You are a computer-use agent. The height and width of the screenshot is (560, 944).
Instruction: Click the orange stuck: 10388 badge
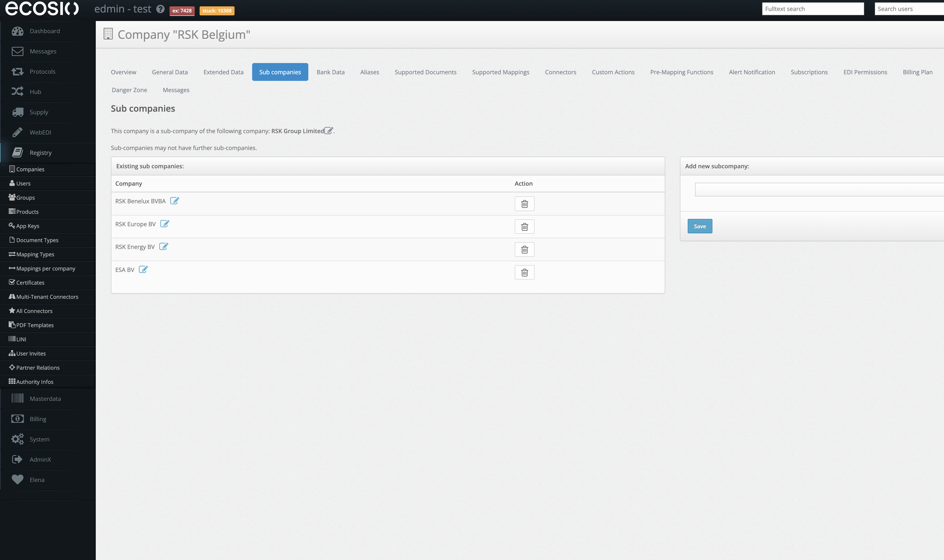coord(217,11)
